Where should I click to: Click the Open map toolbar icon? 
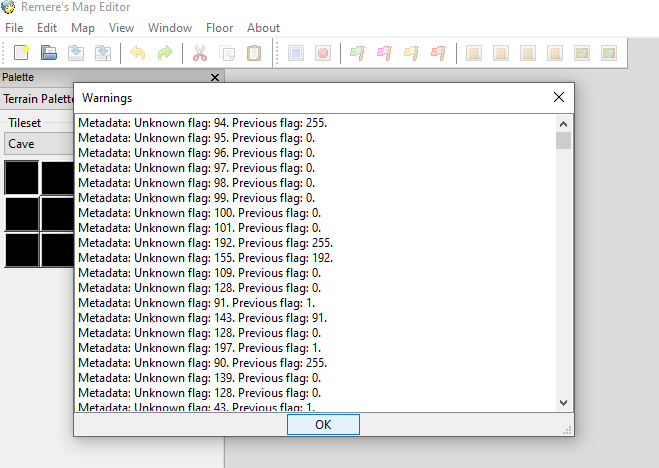49,53
